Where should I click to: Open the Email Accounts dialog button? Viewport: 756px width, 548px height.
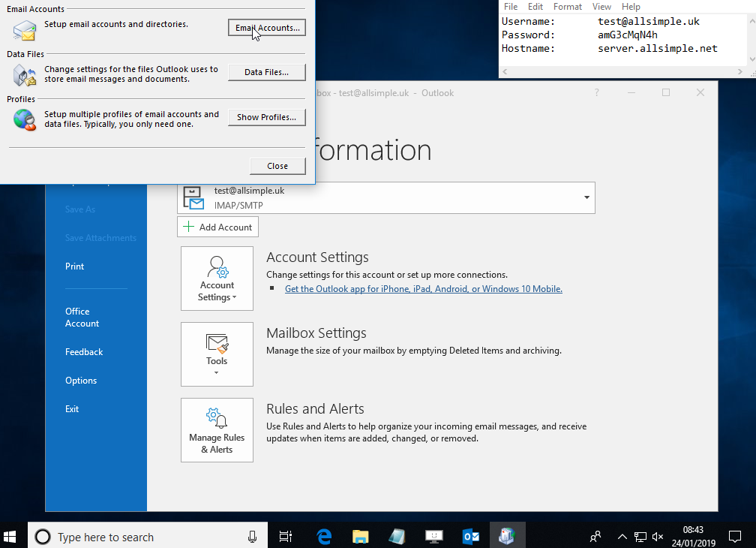pos(266,28)
